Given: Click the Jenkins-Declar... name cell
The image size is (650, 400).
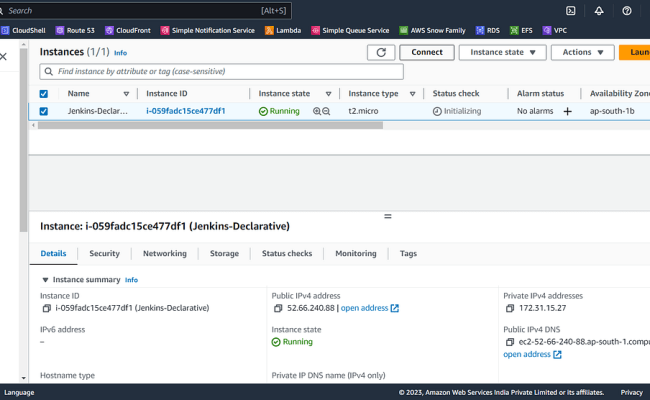Looking at the screenshot, I should click(98, 111).
